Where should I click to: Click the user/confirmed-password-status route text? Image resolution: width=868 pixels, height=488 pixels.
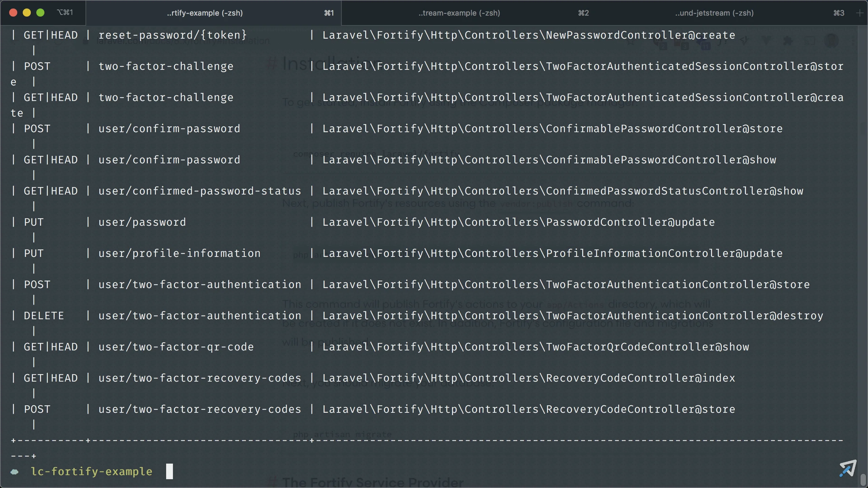[x=200, y=191]
